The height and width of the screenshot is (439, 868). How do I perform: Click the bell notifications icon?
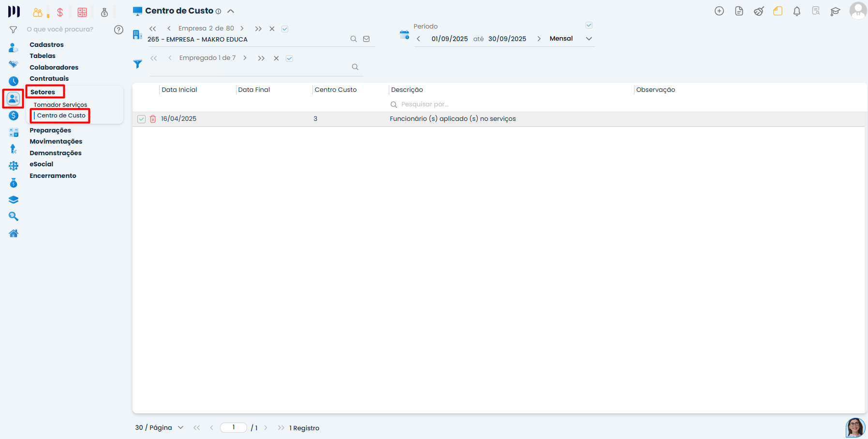click(x=796, y=11)
